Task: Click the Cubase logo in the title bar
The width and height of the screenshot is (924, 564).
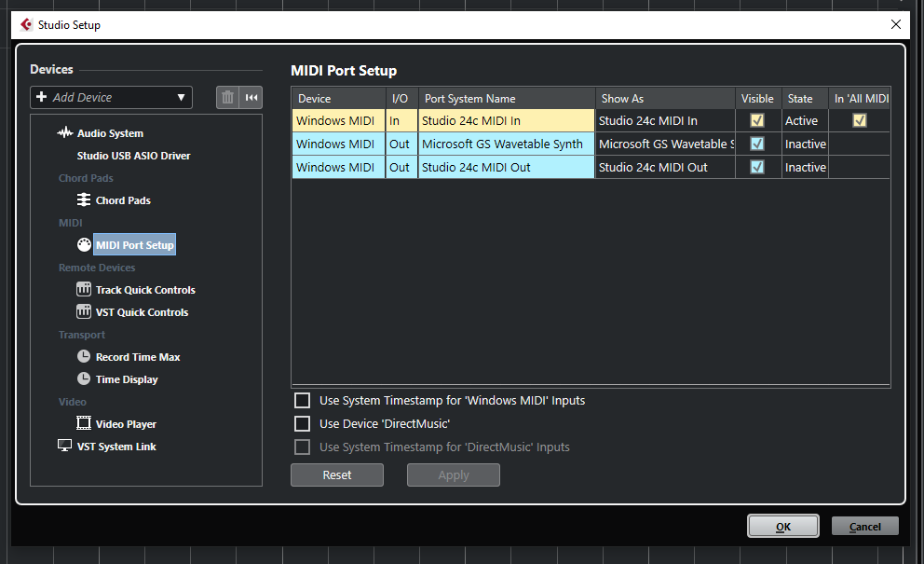Action: (26, 25)
